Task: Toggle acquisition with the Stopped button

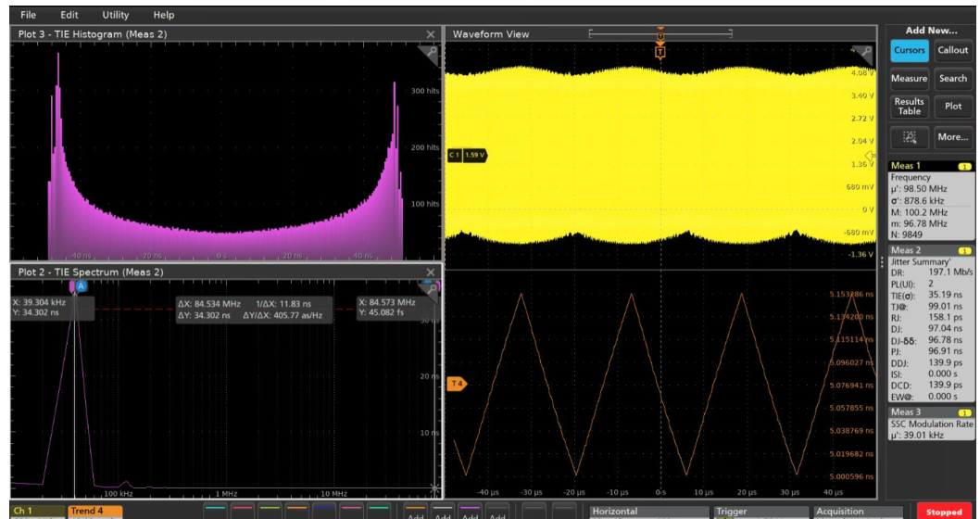Action: [x=944, y=512]
